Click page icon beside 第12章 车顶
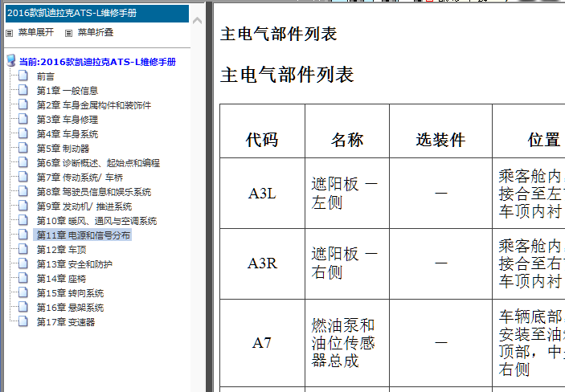Viewport: 565px width, 392px height. tap(23, 248)
